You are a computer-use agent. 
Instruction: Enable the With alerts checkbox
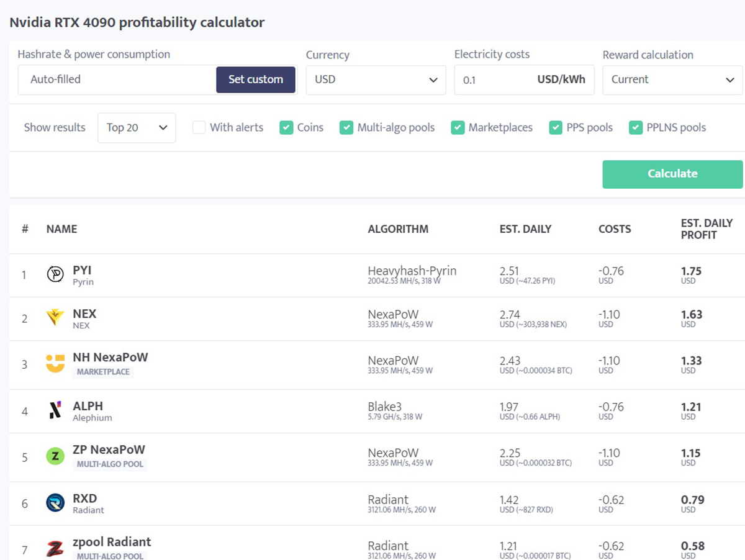[x=199, y=128]
